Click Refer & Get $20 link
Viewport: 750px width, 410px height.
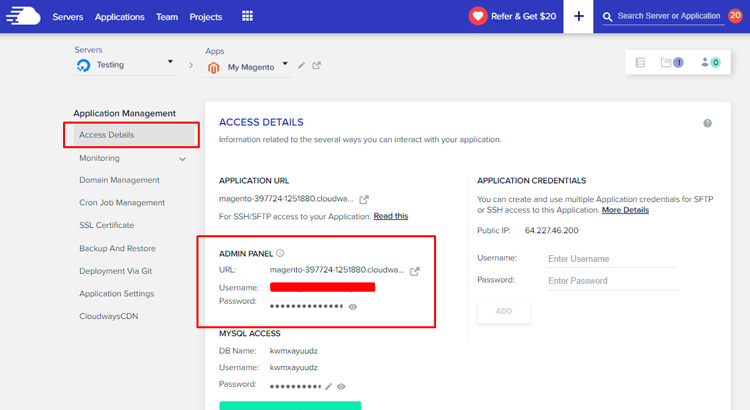click(523, 16)
